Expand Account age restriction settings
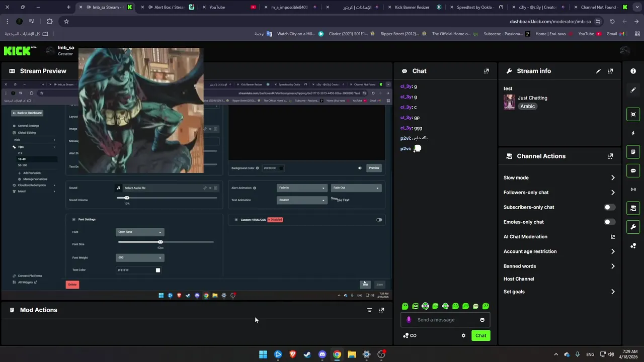 (x=559, y=251)
